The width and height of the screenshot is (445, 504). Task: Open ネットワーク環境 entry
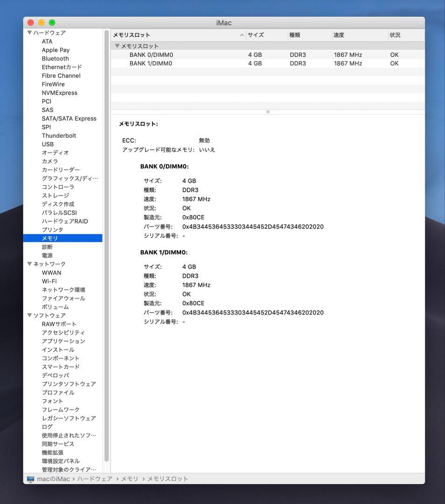coord(63,290)
